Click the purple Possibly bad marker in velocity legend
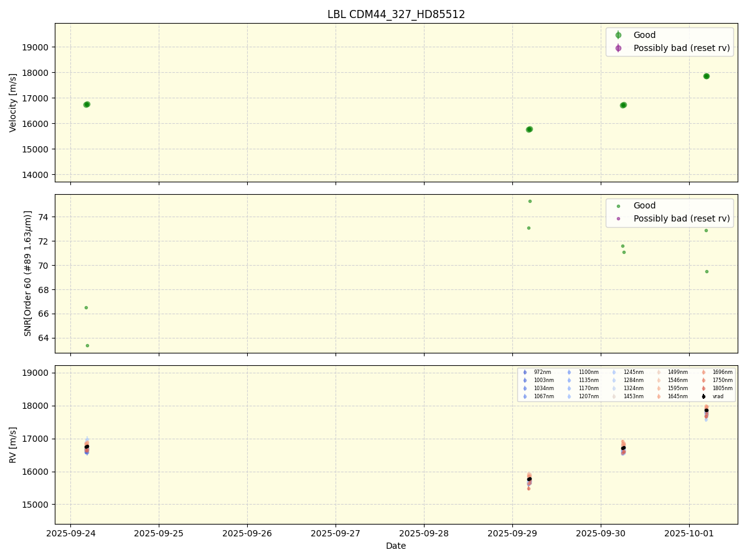Image resolution: width=747 pixels, height=560 pixels. click(618, 49)
